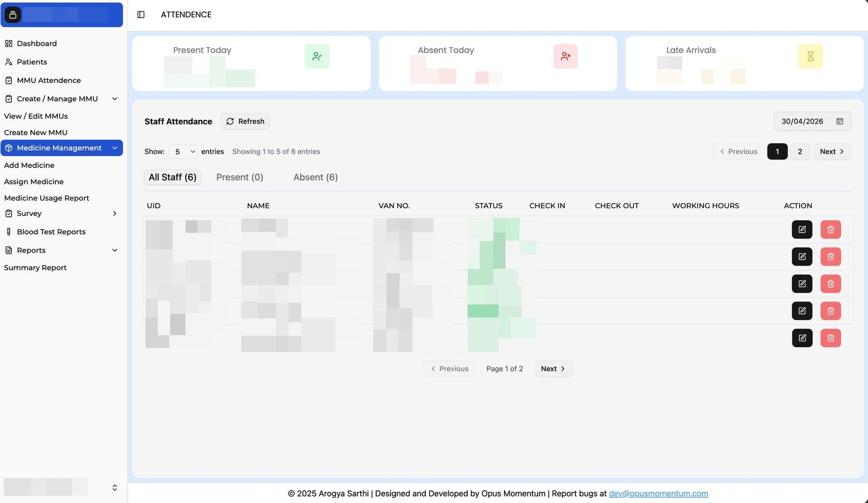
Task: Click the bottom Next page button
Action: point(553,369)
